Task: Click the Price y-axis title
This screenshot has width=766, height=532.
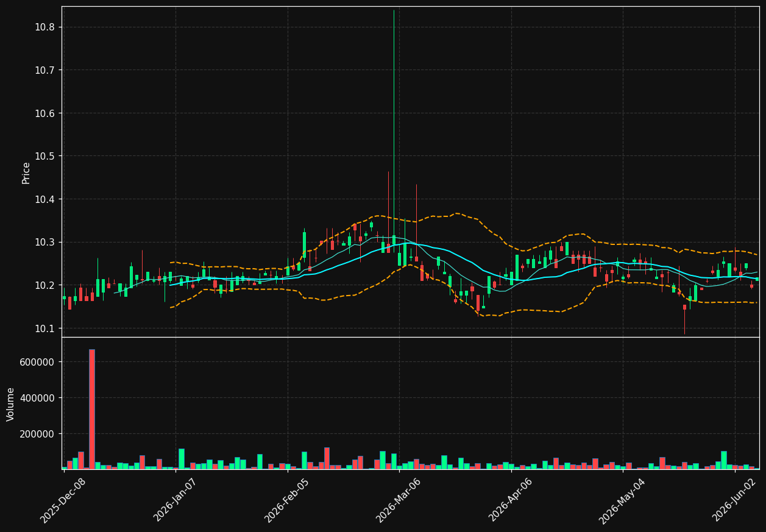Action: tap(26, 172)
